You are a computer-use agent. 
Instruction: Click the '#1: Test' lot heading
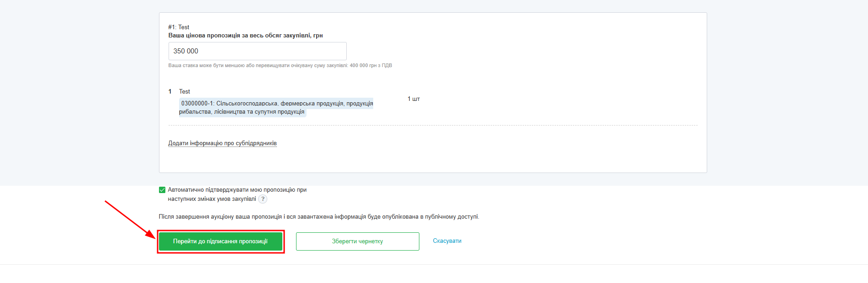click(179, 27)
